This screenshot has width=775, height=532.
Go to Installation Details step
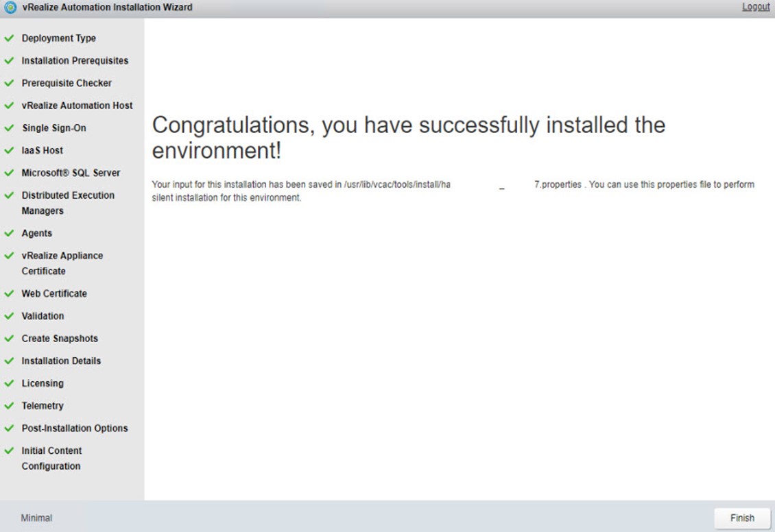61,361
